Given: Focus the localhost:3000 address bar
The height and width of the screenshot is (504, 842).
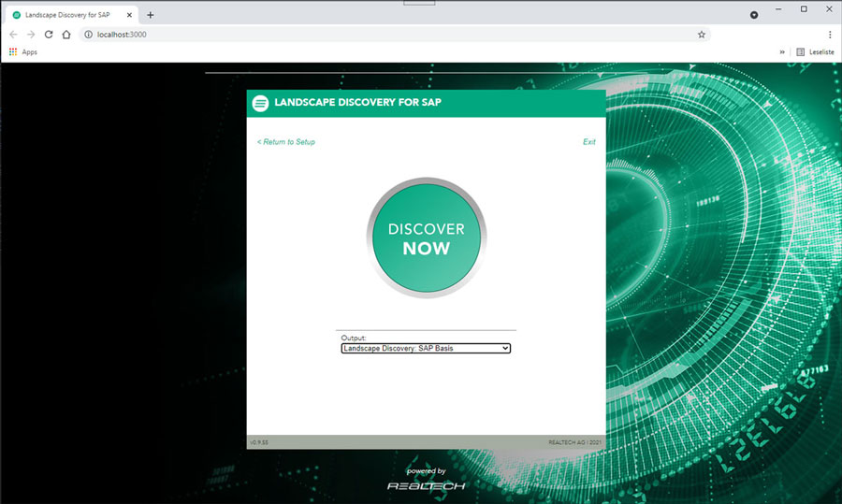Looking at the screenshot, I should coord(395,35).
